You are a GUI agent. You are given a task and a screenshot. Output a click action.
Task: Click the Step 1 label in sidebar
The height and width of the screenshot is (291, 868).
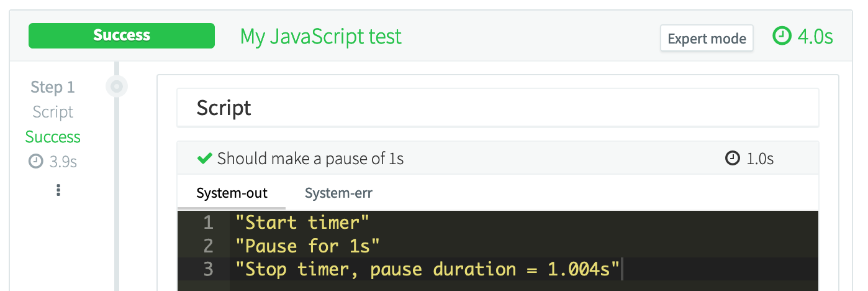(x=53, y=87)
